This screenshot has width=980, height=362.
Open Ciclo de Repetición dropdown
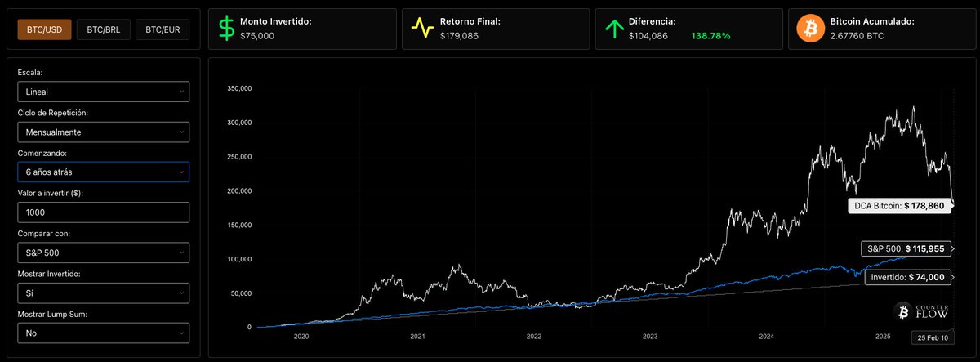click(103, 132)
